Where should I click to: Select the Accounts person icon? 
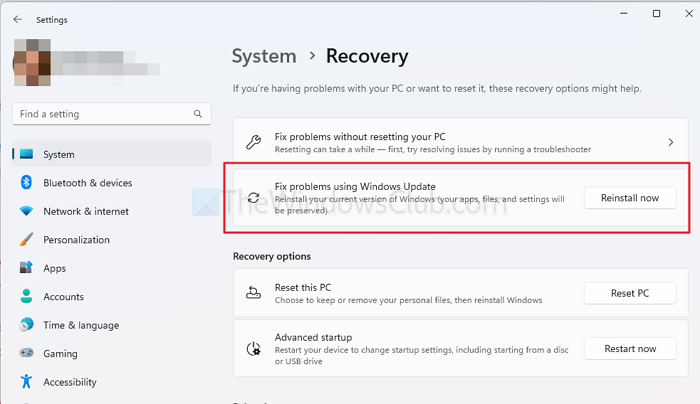[25, 297]
